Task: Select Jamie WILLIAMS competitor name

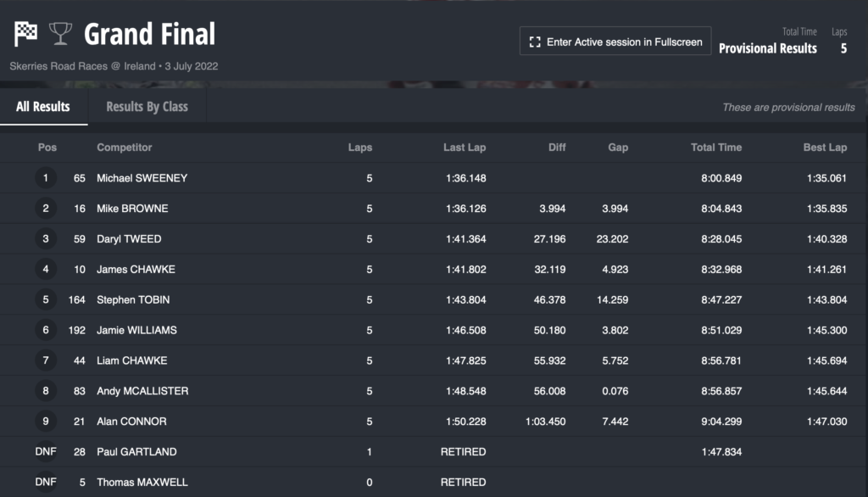Action: pos(136,330)
